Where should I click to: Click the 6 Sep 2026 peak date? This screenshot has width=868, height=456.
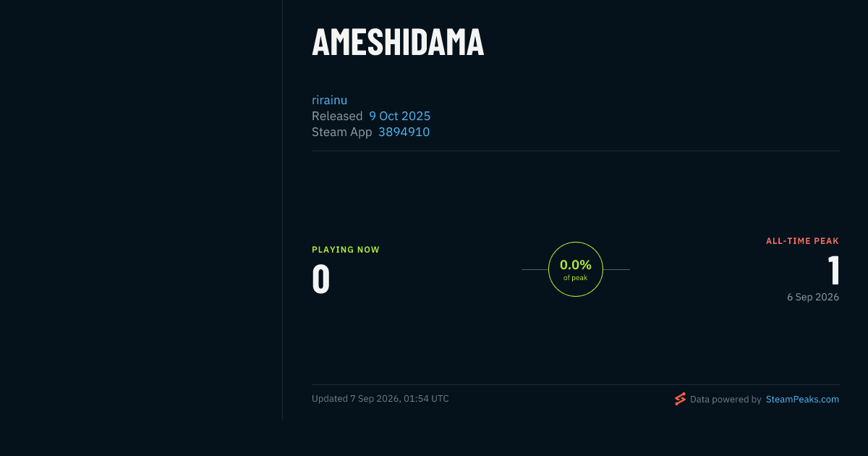[813, 297]
